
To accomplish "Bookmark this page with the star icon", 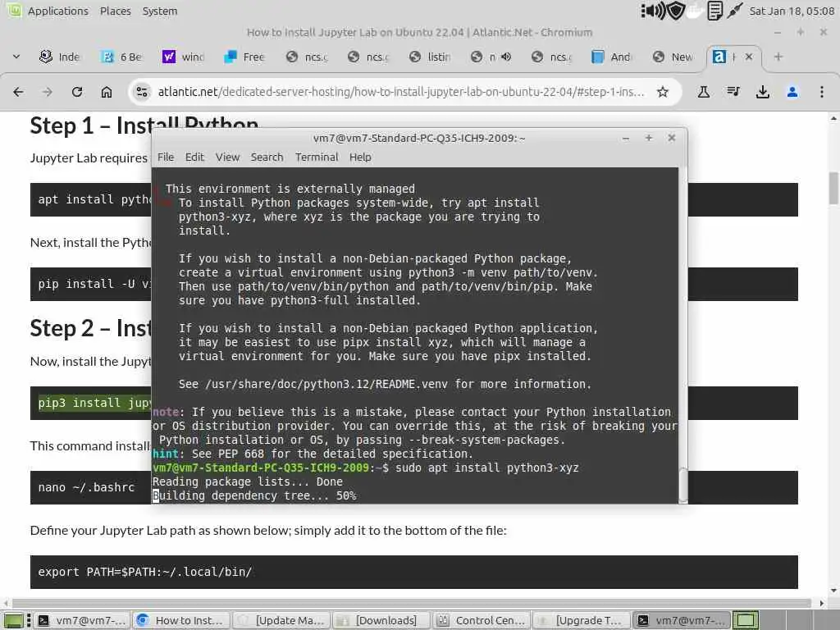I will click(x=663, y=92).
